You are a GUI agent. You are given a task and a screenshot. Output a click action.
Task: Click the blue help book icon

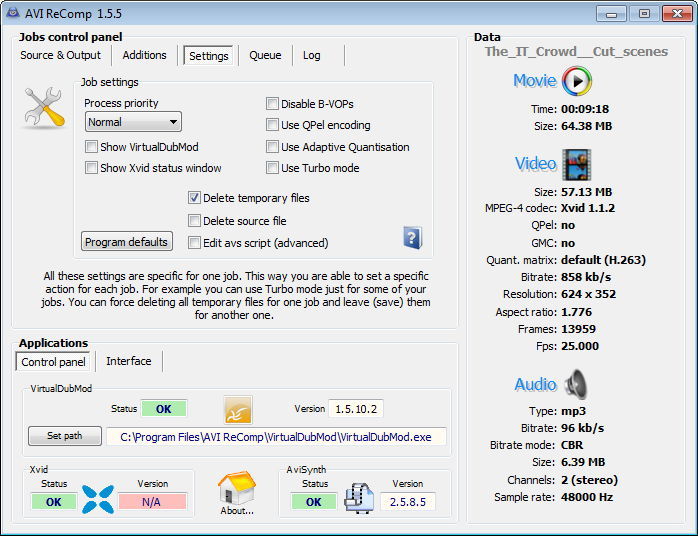412,237
